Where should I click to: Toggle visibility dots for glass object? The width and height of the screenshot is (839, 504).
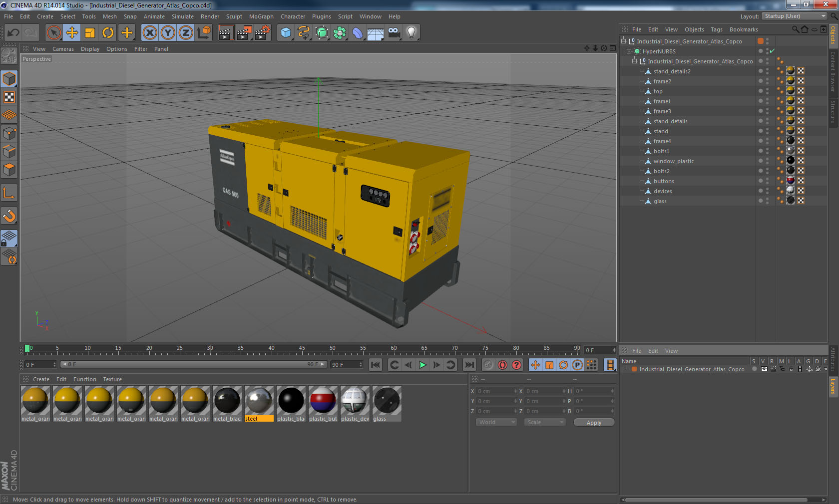click(x=767, y=201)
